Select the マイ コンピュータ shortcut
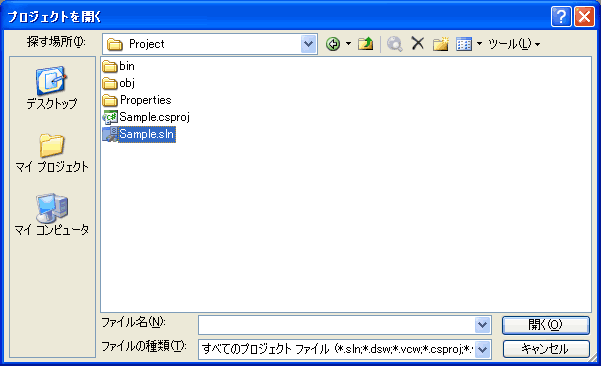Image resolution: width=601 pixels, height=366 pixels. click(x=51, y=215)
